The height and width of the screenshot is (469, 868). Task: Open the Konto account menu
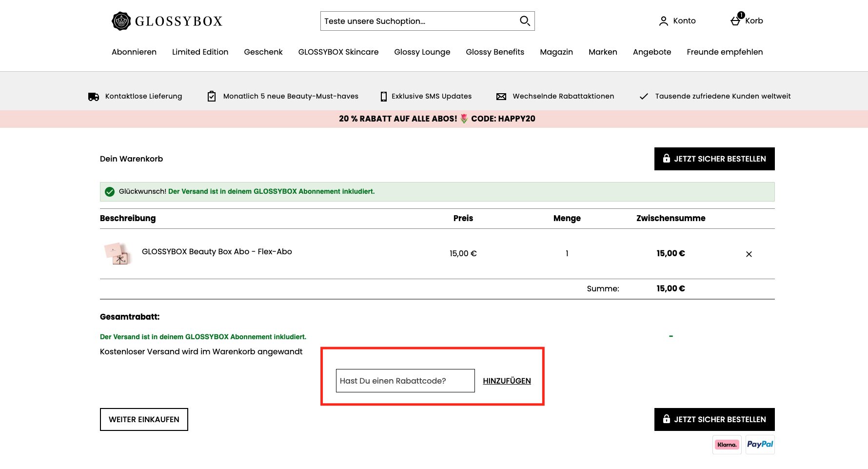(677, 21)
